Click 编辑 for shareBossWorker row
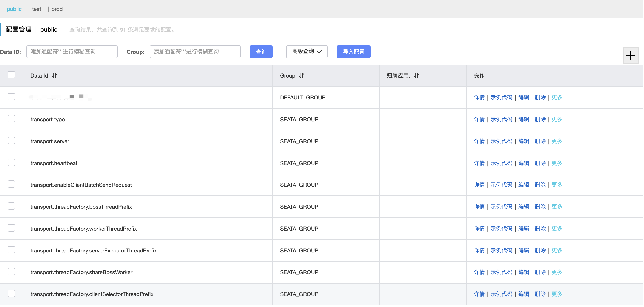 (524, 272)
